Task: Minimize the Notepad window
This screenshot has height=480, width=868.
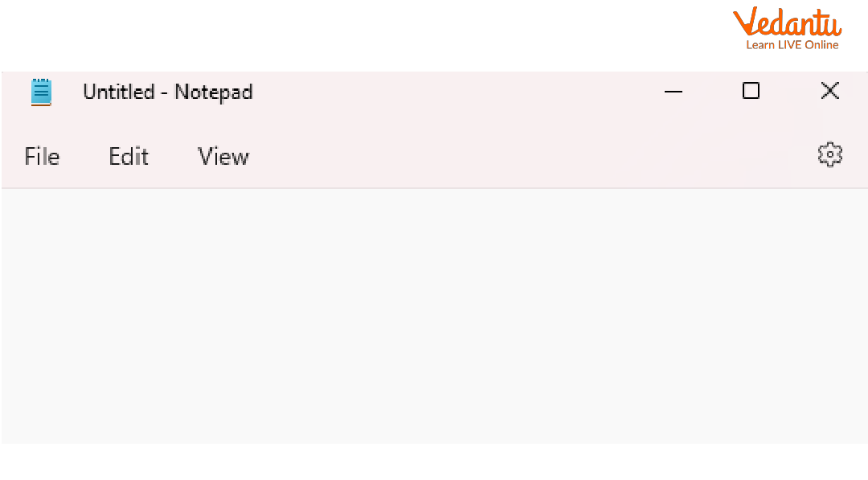Action: point(674,92)
